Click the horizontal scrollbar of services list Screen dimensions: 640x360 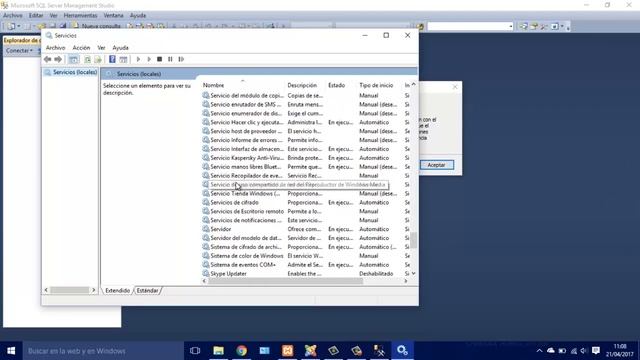(285, 281)
